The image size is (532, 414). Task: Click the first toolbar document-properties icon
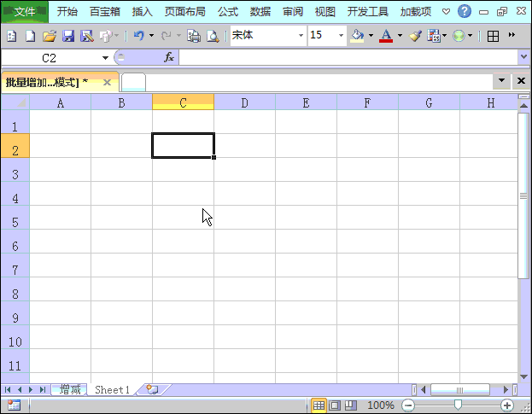(12, 36)
